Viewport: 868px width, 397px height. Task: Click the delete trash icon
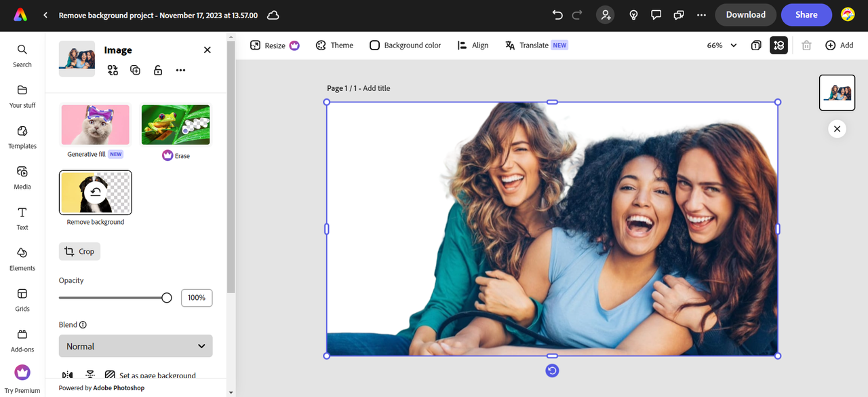pos(806,45)
